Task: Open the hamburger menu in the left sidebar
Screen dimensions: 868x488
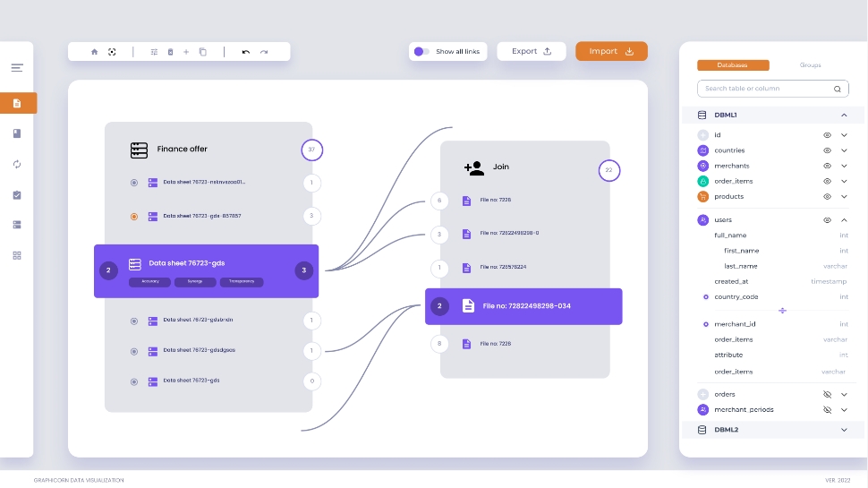Action: pos(17,67)
